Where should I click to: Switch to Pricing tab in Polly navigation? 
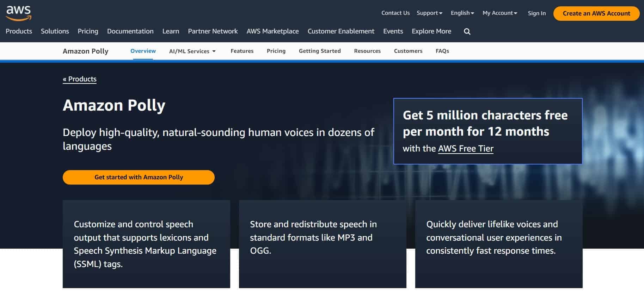[x=276, y=51]
